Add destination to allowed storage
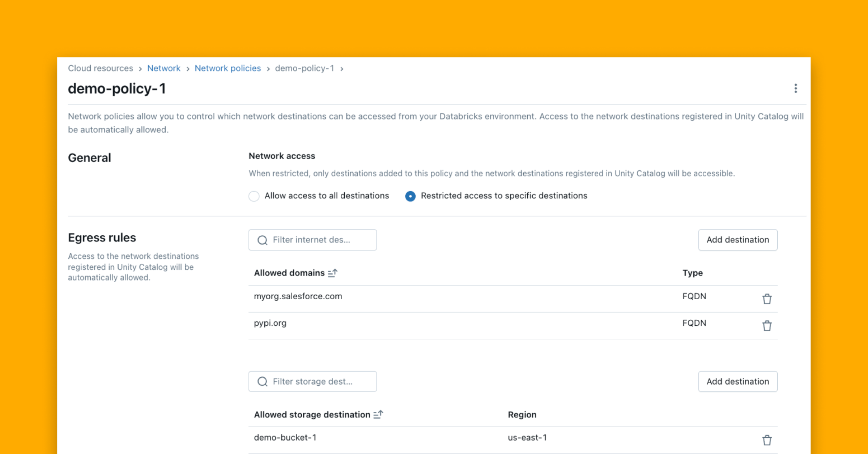Screen dimensions: 868x454 click(x=737, y=381)
